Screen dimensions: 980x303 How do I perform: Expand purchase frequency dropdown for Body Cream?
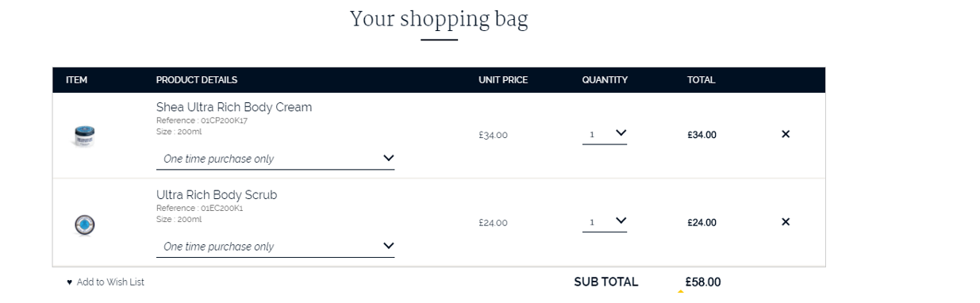275,159
